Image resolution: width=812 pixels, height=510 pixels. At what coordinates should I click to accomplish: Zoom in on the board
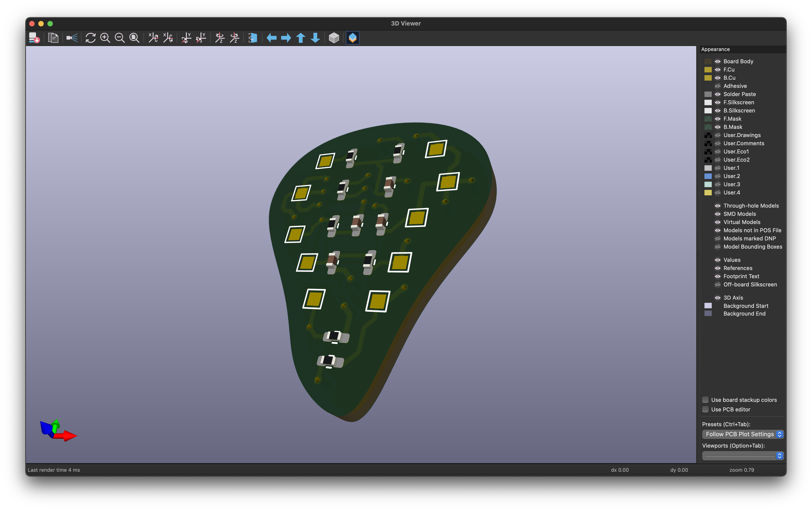(x=105, y=38)
